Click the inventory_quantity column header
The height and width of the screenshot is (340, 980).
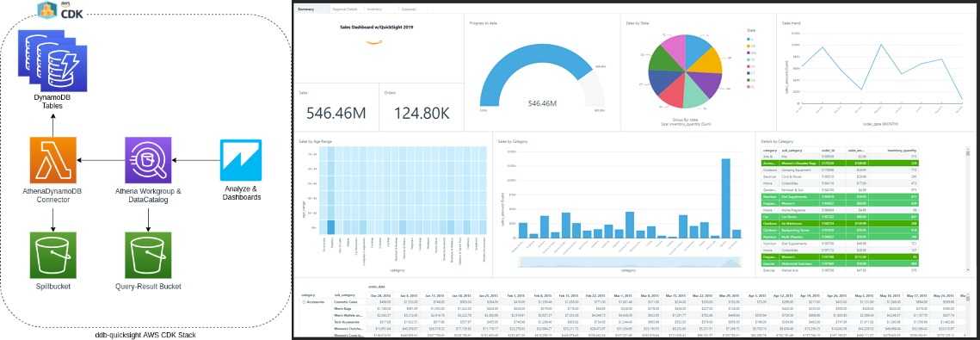tap(901, 150)
